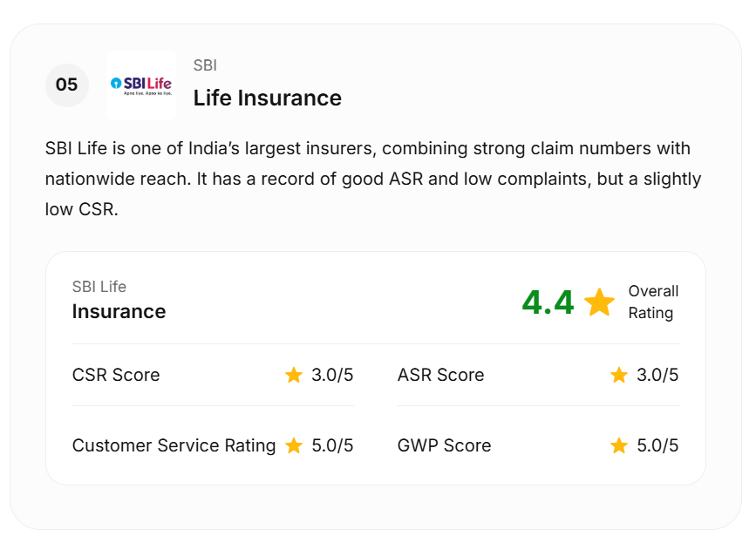Click the Customer Service Rating star
This screenshot has width=756, height=543.
(x=294, y=445)
